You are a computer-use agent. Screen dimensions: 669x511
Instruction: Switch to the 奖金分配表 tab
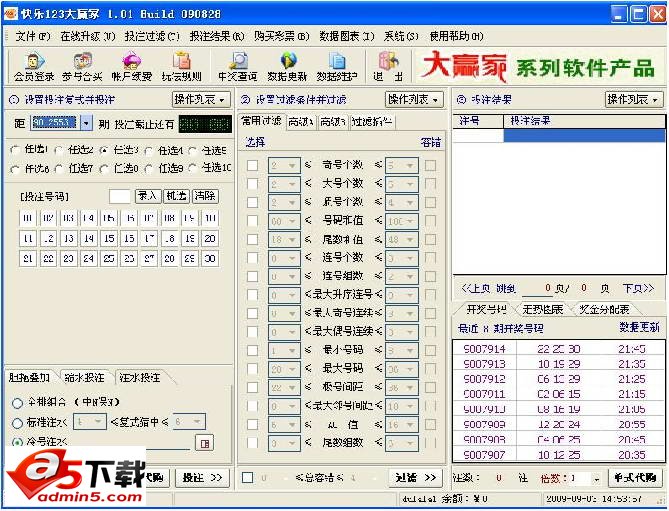click(604, 309)
